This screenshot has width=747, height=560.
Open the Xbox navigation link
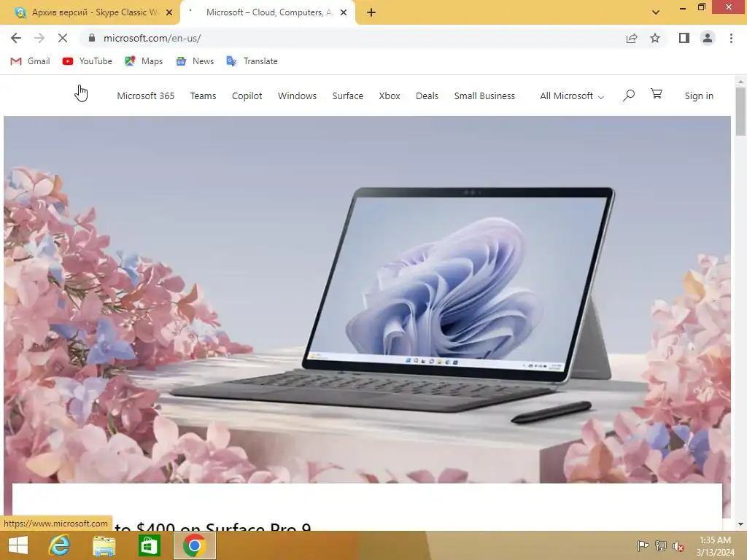pyautogui.click(x=390, y=96)
